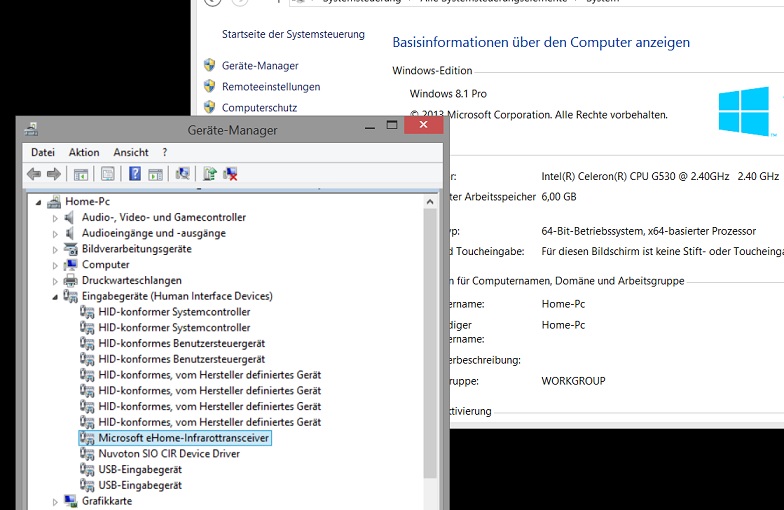Image resolution: width=784 pixels, height=510 pixels.
Task: Maximize the Geräte-Manager window
Action: point(392,125)
